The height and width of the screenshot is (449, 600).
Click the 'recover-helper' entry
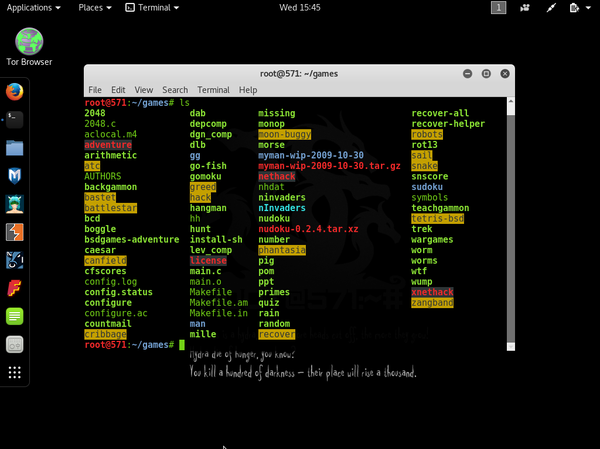[x=448, y=124]
